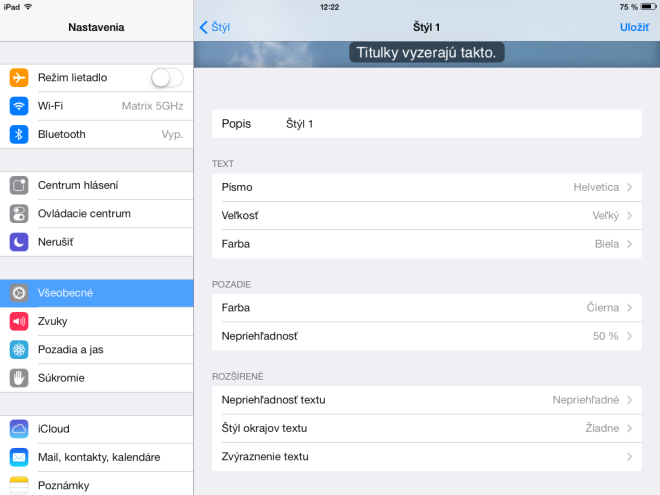Viewport: 660px width, 495px height.
Task: Open Zvýraznenie textu setting
Action: (427, 457)
